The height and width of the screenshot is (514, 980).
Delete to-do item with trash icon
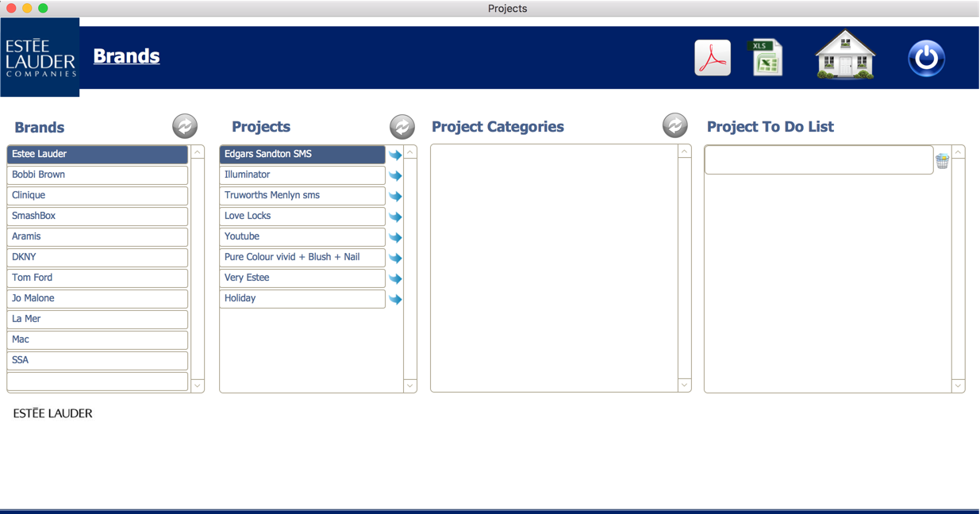942,161
